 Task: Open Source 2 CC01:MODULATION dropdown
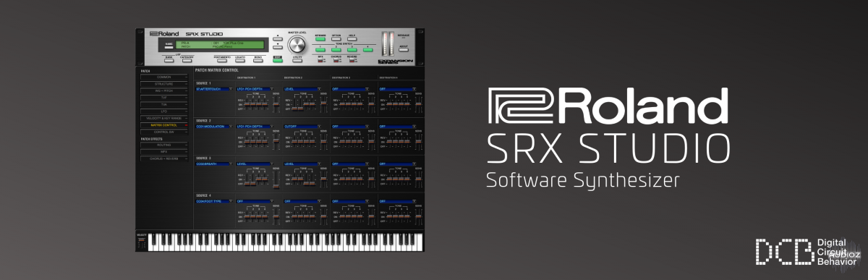[214, 127]
